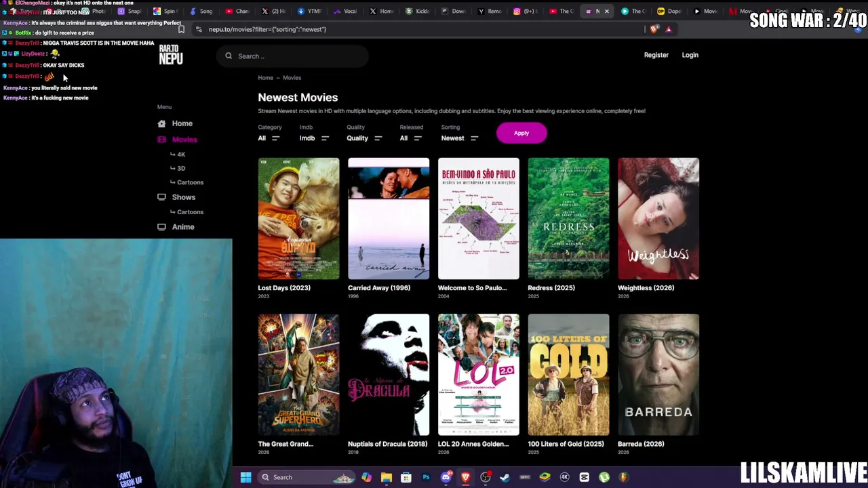Screen dimensions: 868x488
Task: Click the monitor icon beside Shows in sidebar
Action: coord(161,197)
